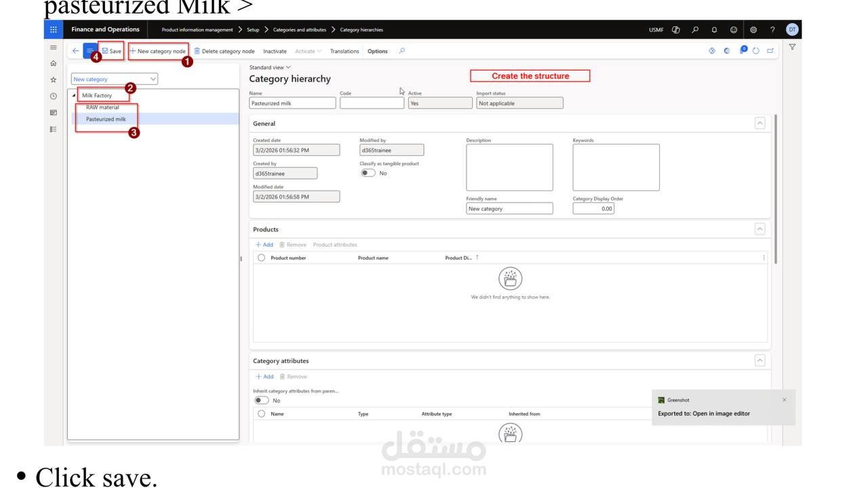Open the Translations menu
This screenshot has width=868, height=488.
pyautogui.click(x=344, y=51)
